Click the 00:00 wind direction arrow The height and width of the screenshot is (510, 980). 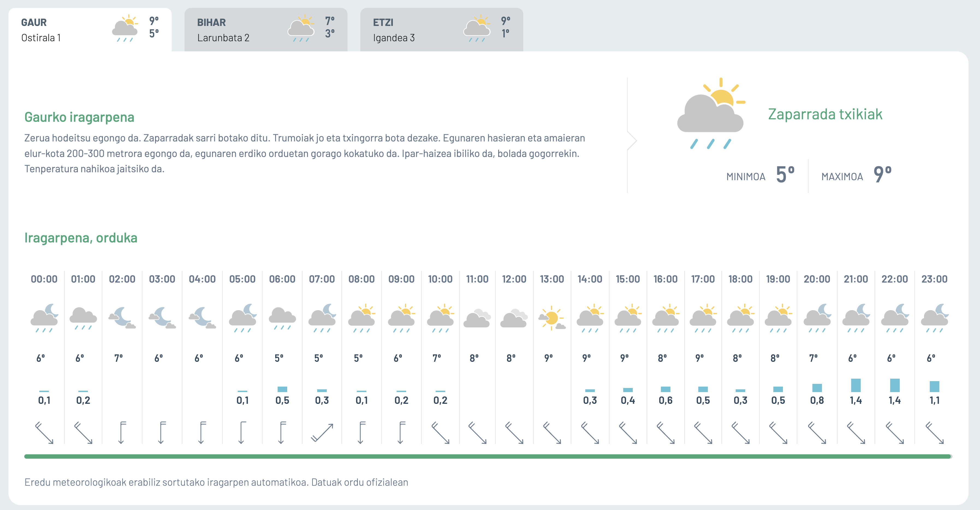coord(44,433)
